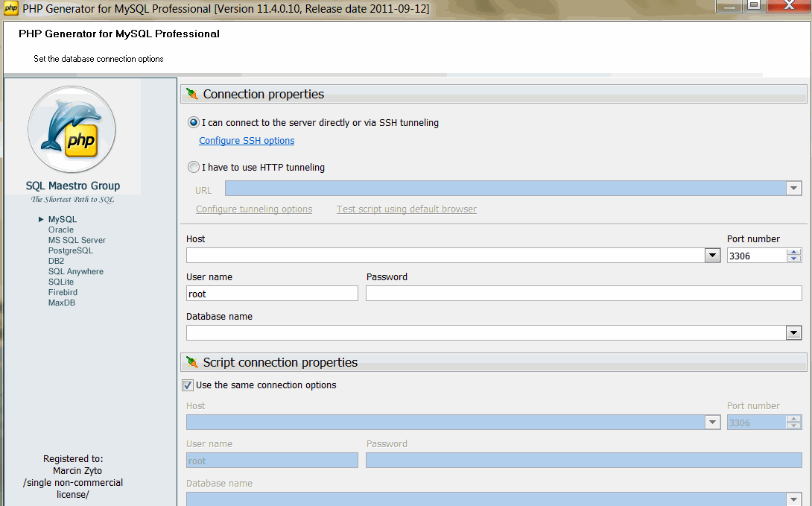
Task: Select MS SQL Server in the product list
Action: click(77, 240)
